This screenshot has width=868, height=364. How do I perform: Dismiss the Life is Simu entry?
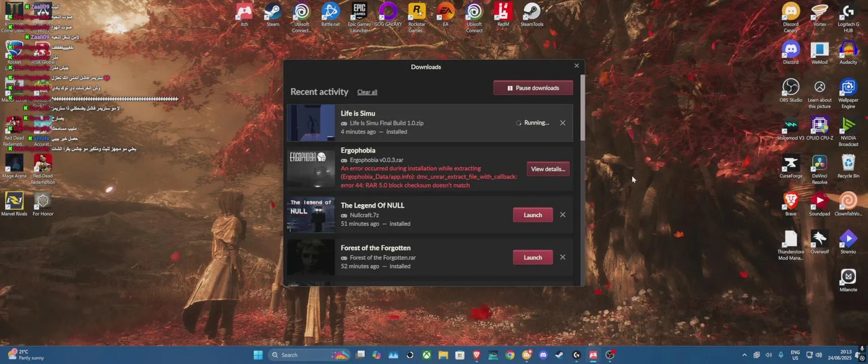point(563,123)
